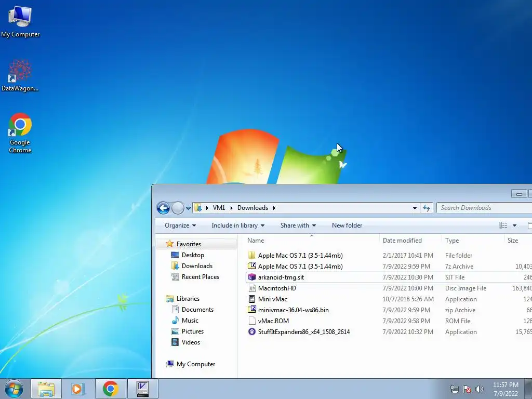Click the 7/9/2022 10:32 PM date cell

pos(408,331)
